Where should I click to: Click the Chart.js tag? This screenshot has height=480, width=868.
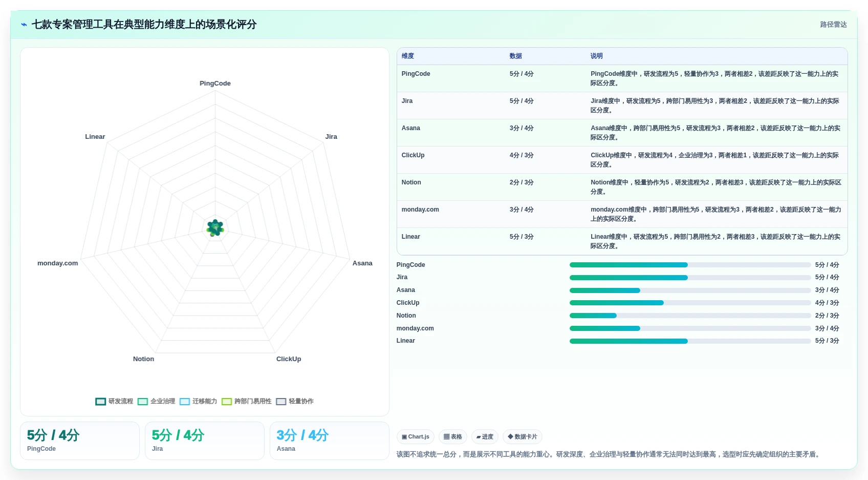(x=416, y=437)
